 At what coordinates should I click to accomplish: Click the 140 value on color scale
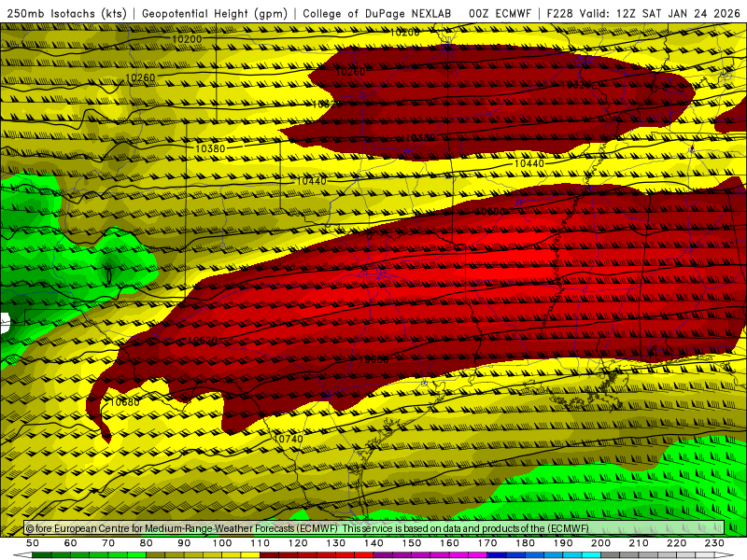[x=373, y=543]
